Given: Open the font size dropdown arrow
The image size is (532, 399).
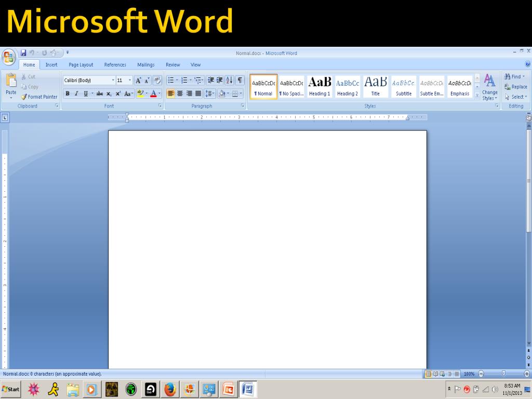Looking at the screenshot, I should click(x=129, y=81).
